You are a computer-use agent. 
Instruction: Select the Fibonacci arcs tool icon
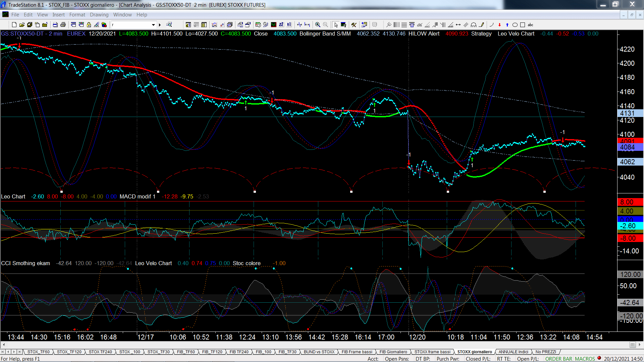click(x=419, y=25)
